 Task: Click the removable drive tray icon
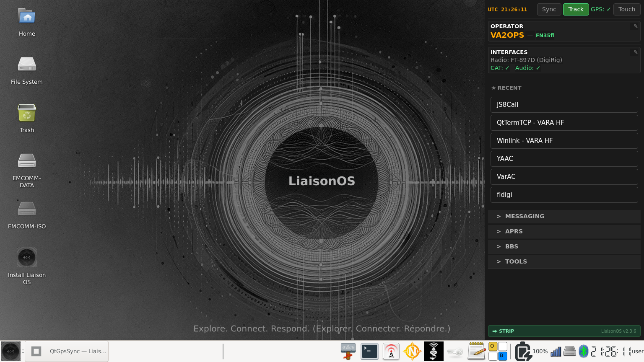(570, 351)
